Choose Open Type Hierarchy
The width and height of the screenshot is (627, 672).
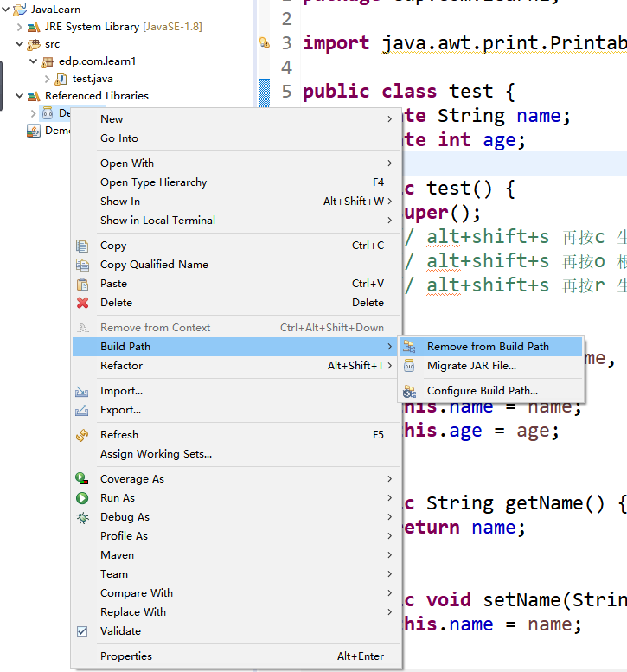tap(236, 182)
